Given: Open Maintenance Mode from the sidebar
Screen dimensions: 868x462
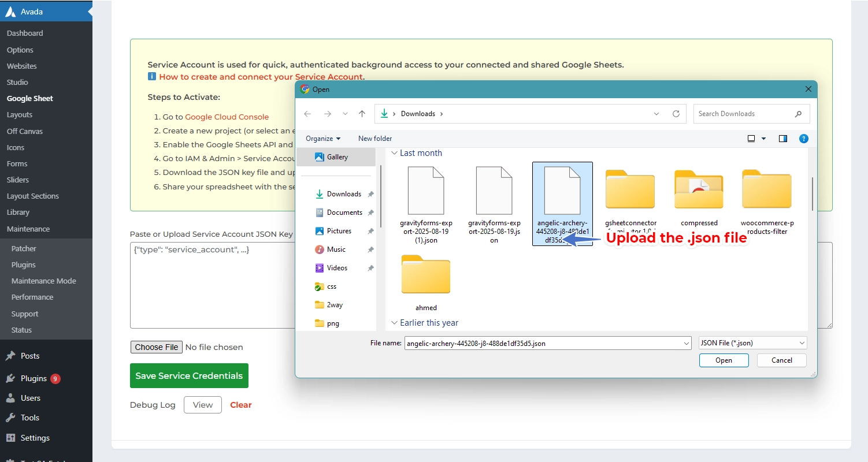Looking at the screenshot, I should (x=43, y=281).
